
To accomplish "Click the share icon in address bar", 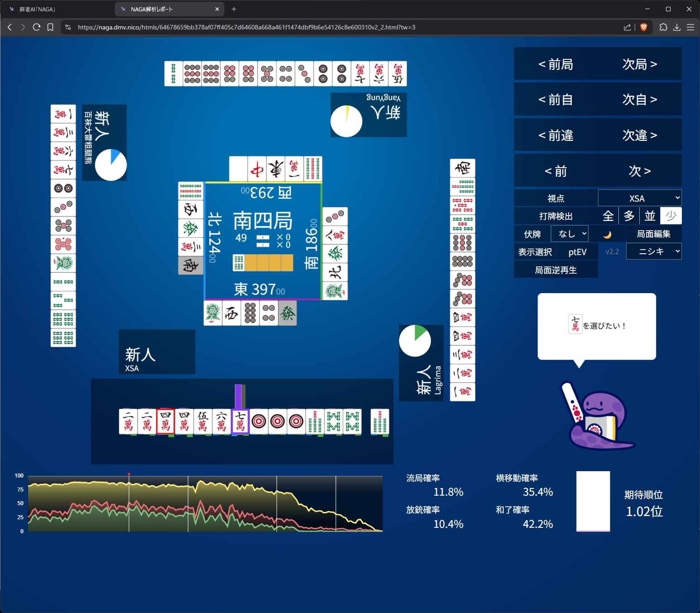I will click(627, 27).
